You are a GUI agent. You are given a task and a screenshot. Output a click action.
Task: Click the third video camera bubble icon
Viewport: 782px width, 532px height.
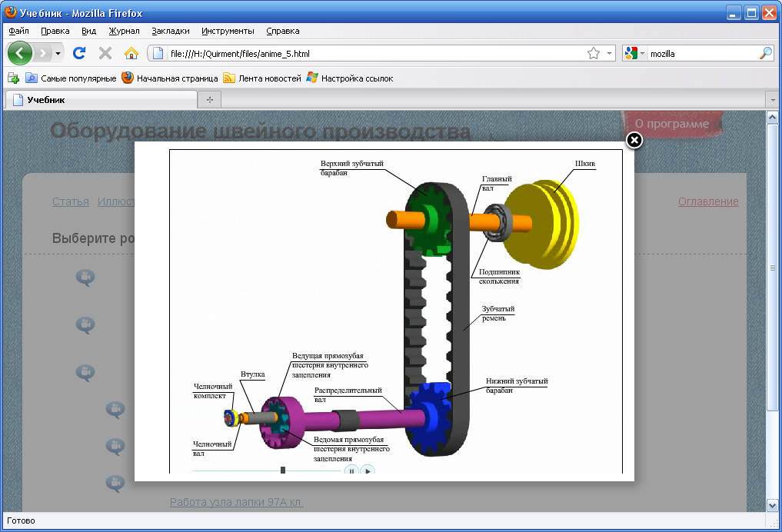point(85,372)
